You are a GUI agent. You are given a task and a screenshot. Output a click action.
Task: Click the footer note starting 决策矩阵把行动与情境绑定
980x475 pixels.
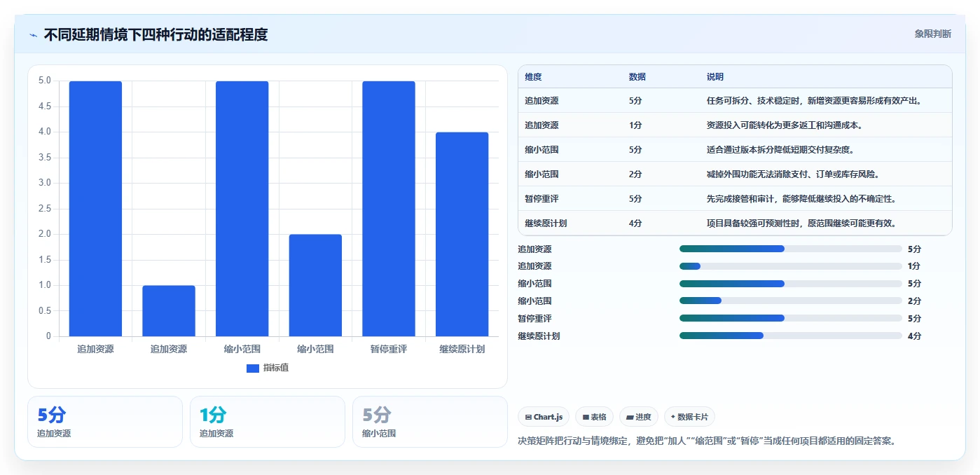pos(707,441)
